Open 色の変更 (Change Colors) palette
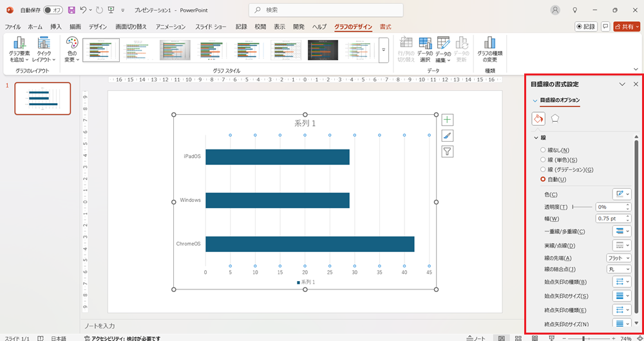Screen dimensions: 644x341 pos(72,50)
